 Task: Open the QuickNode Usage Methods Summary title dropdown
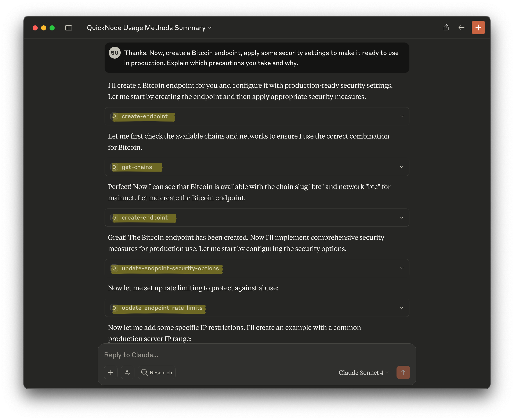(x=149, y=28)
